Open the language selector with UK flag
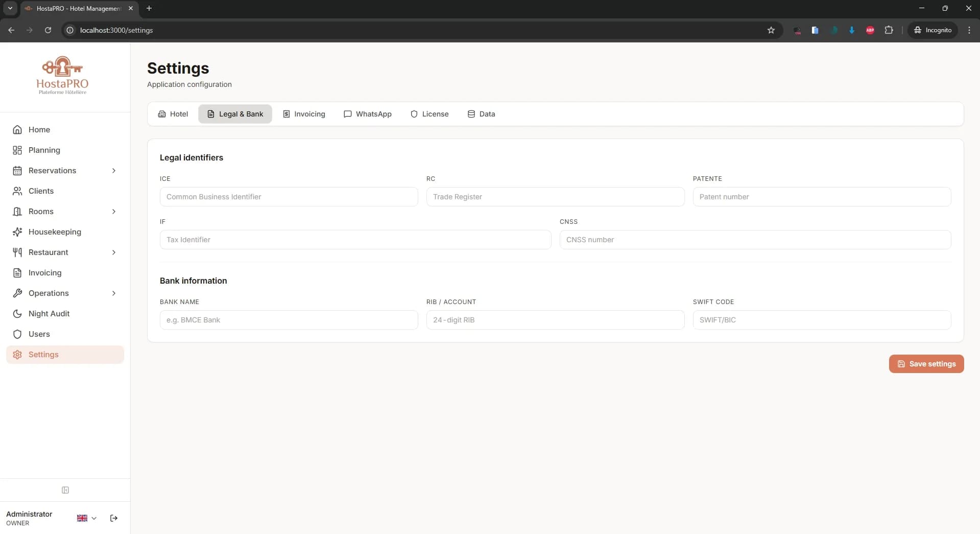 point(86,518)
